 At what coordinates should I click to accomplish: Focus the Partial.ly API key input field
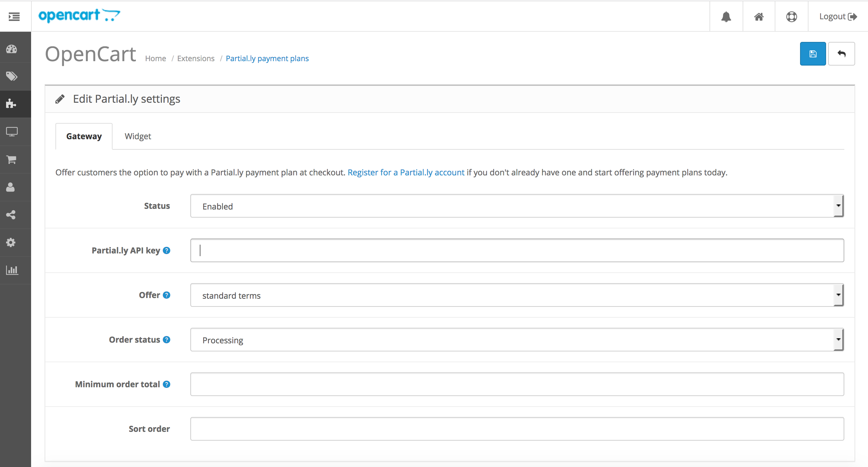[517, 250]
